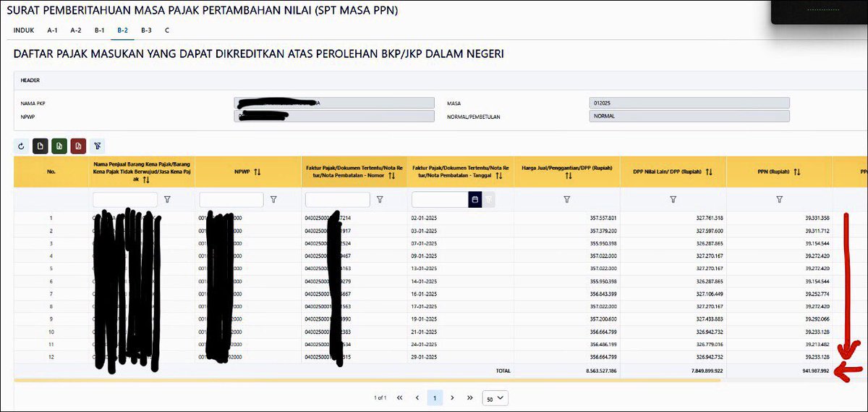
Task: Click the Tanggal date filter field
Action: [440, 199]
